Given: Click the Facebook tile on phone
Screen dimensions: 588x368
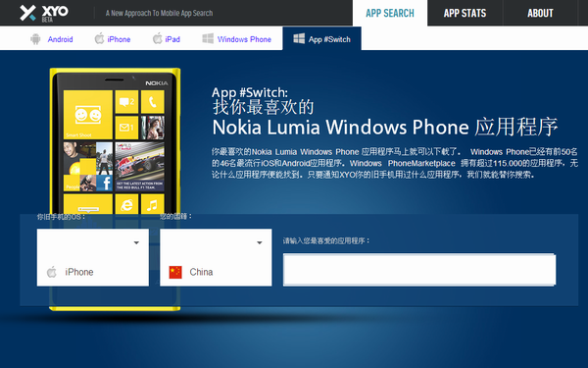Looking at the screenshot, I should coord(104,183).
